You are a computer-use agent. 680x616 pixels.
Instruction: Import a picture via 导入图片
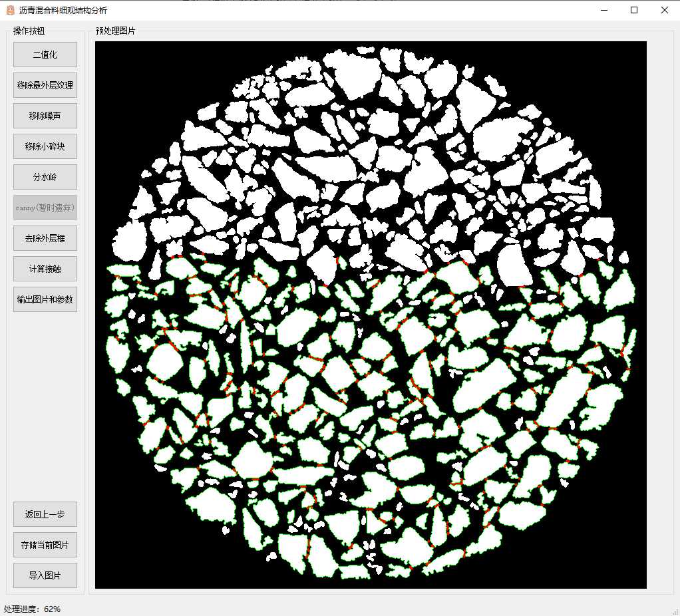pos(45,575)
